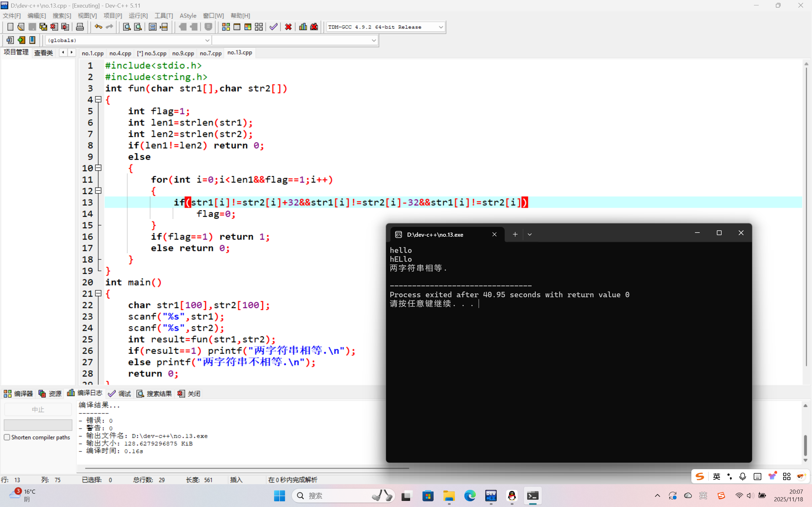Click the Compile icon (four colored squares)
The width and height of the screenshot is (812, 507).
226,27
